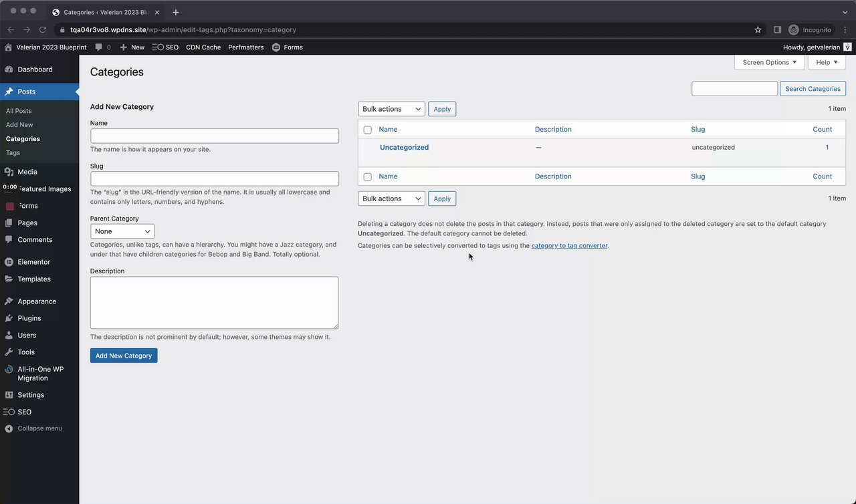This screenshot has width=856, height=504.
Task: Open the Tools wrench icon in sidebar
Action: pos(9,352)
